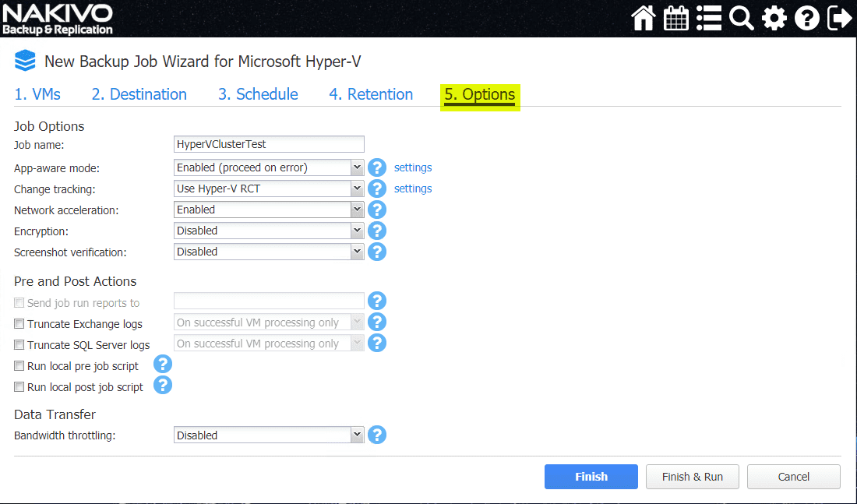
Task: Show help for Encryption option
Action: click(377, 231)
